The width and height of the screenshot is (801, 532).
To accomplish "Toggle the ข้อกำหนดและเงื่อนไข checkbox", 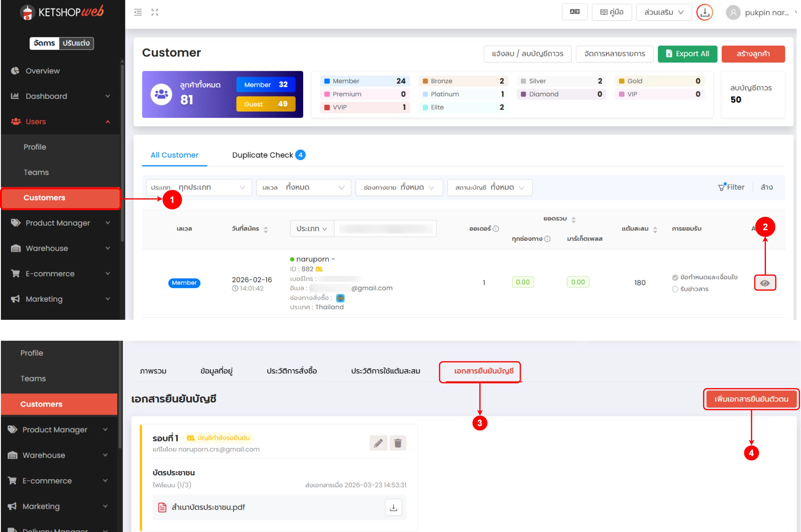I will [x=675, y=277].
